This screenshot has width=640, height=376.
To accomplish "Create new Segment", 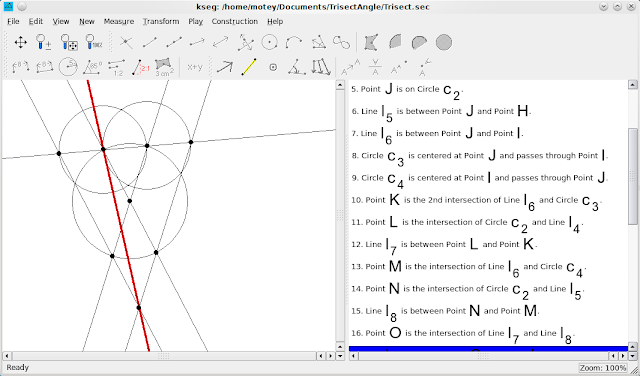I will point(150,42).
